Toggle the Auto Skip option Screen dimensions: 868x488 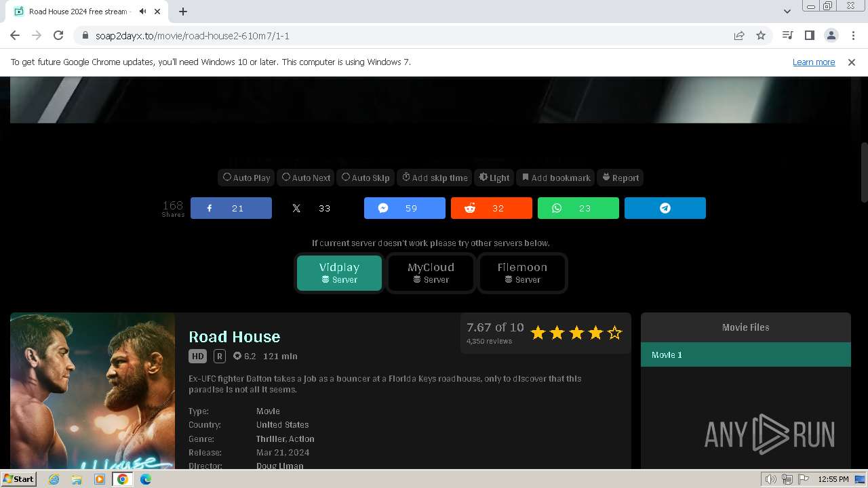[x=366, y=178]
